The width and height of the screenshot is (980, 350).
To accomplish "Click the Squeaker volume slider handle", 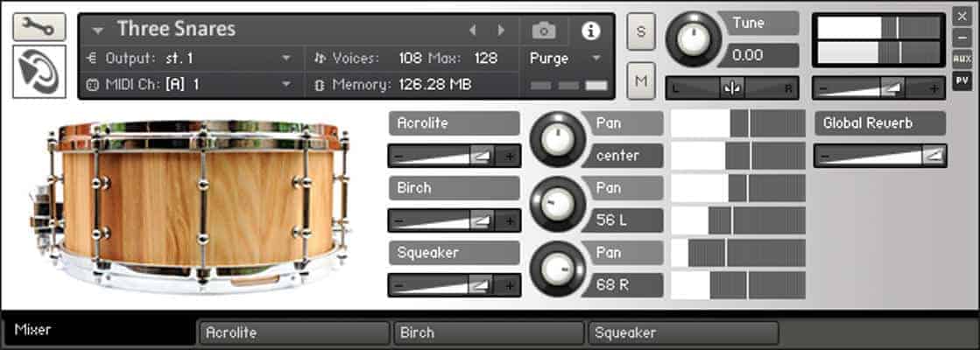I will click(482, 286).
